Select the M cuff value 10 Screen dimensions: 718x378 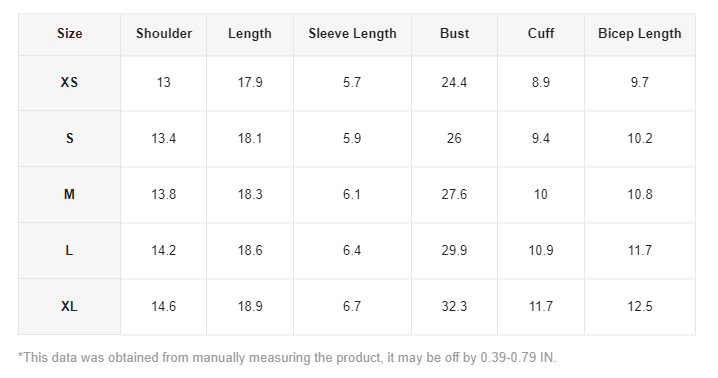(541, 195)
